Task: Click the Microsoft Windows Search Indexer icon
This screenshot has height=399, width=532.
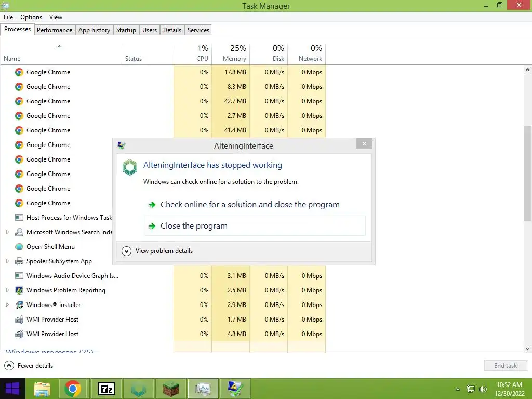Action: coord(19,232)
